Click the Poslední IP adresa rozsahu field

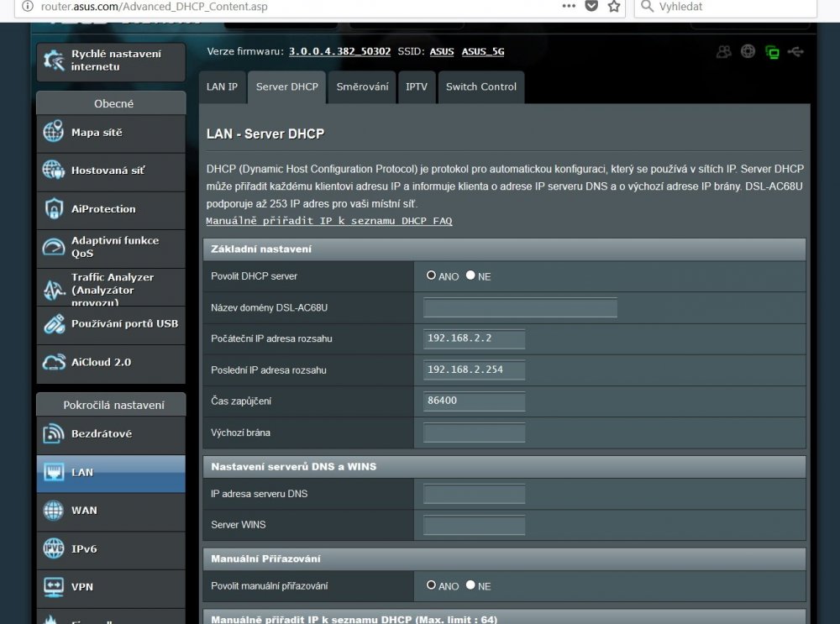pos(474,370)
